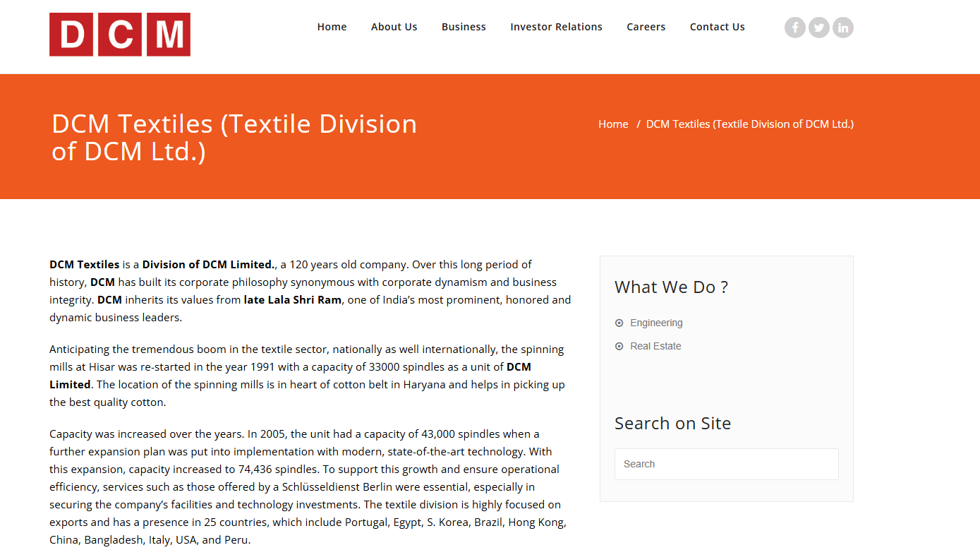Expand the Investor Relations navigation menu
Viewport: 980px width, 550px height.
(x=556, y=27)
